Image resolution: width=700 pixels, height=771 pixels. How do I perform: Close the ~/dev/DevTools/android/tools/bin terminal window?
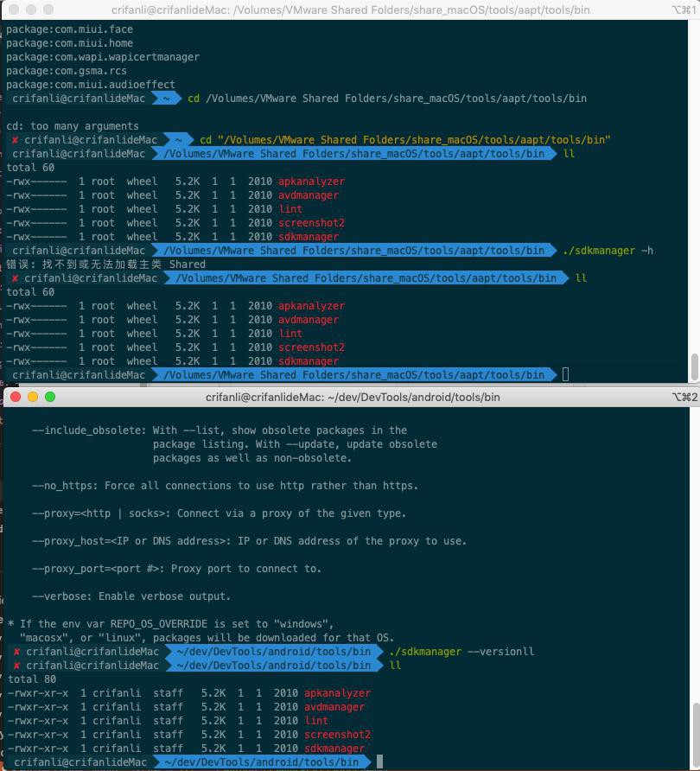tap(16, 397)
